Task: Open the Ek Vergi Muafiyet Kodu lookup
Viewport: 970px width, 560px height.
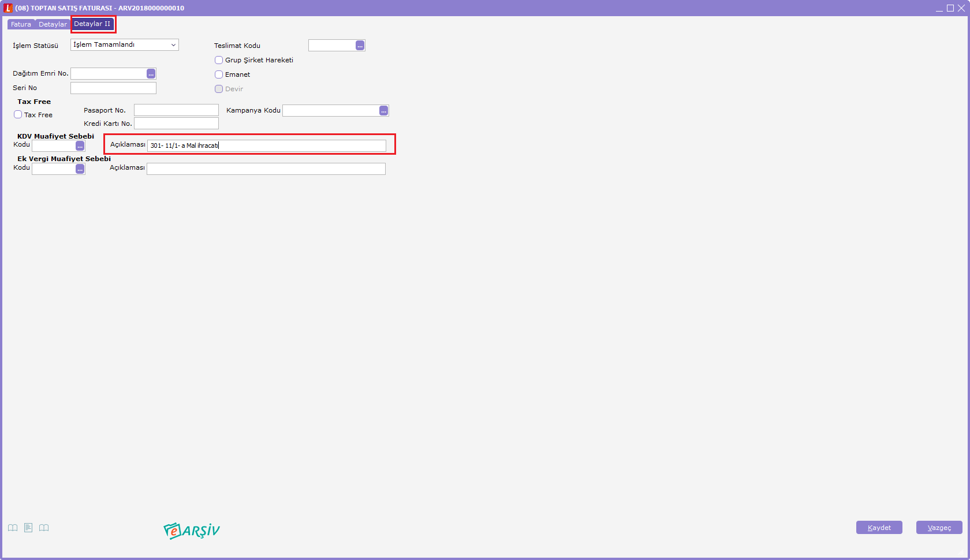Action: coord(80,169)
